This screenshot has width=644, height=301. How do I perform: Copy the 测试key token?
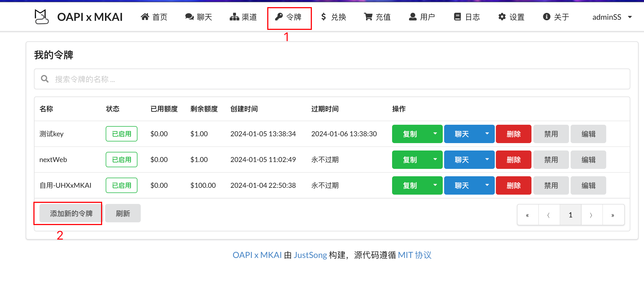pyautogui.click(x=410, y=134)
